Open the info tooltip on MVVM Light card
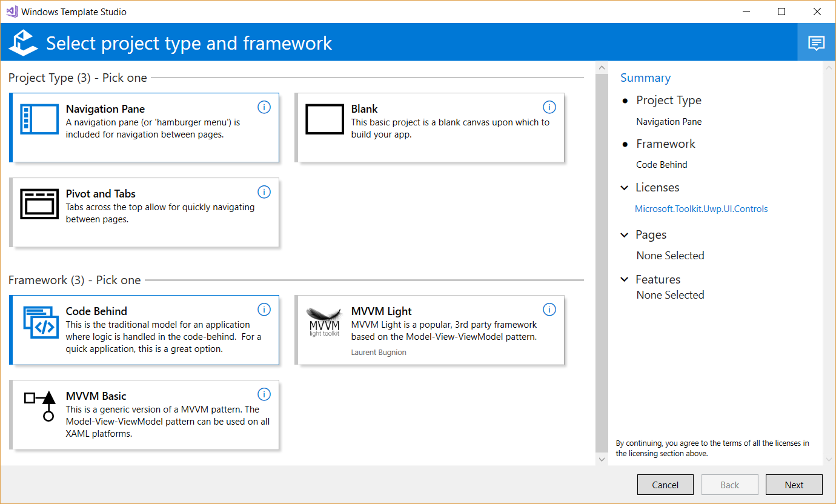Screen dimensions: 836x504 tap(549, 309)
